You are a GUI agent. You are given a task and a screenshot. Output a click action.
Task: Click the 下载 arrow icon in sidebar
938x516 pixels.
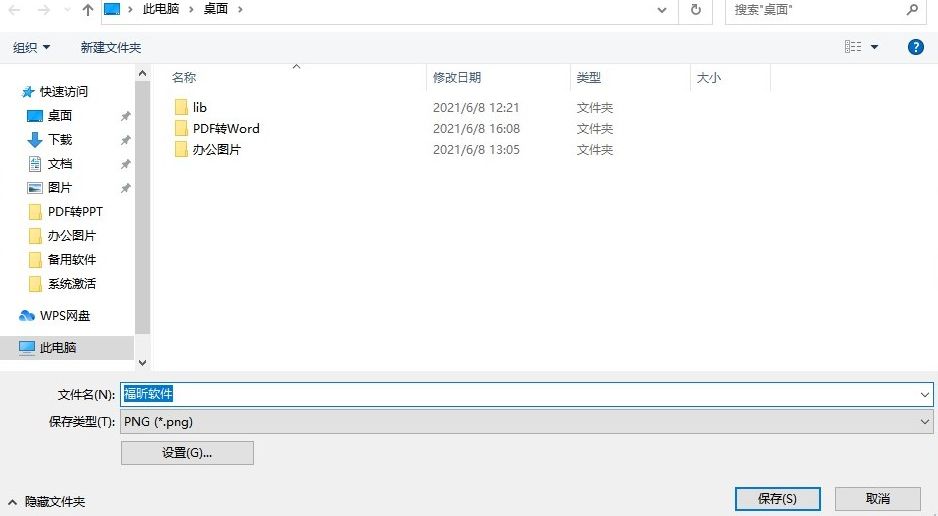point(35,140)
